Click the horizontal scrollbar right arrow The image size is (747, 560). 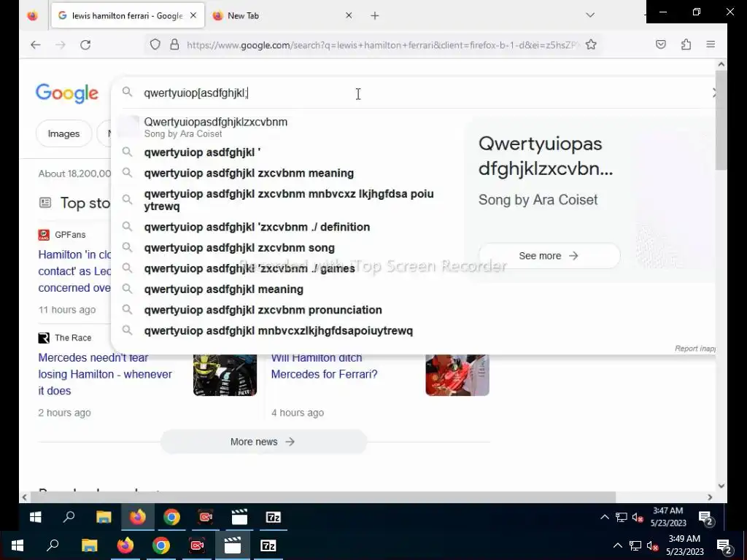pos(711,497)
